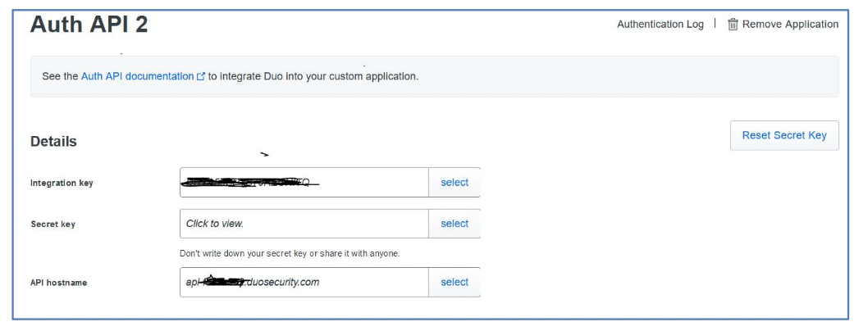Open the Authentication Log link
868x331 pixels.
click(660, 25)
